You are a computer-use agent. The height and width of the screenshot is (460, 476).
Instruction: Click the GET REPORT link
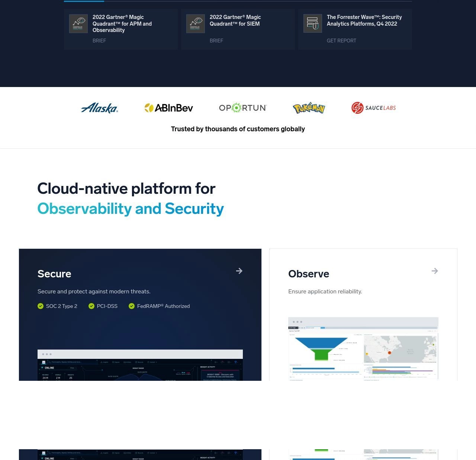(341, 41)
